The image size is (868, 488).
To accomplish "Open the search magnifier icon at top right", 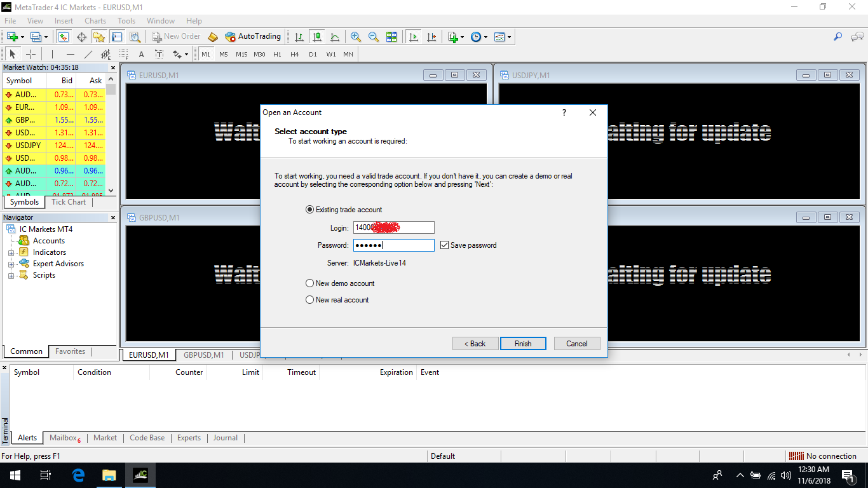I will 838,37.
